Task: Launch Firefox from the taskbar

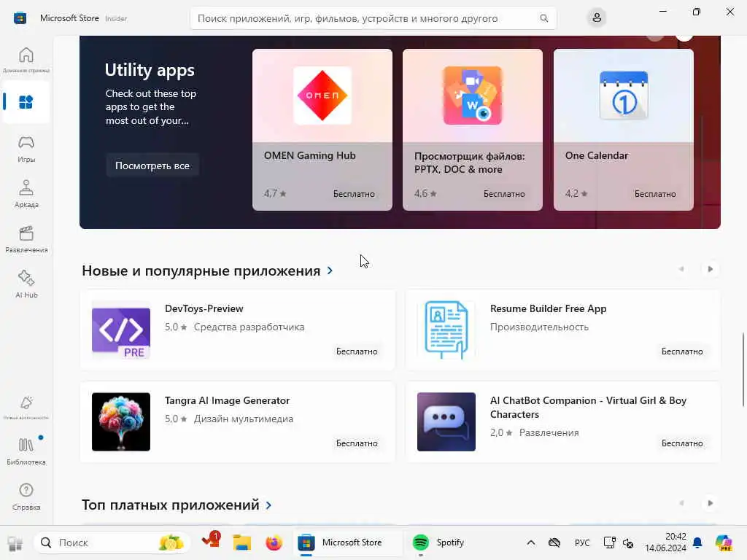Action: coord(274,542)
